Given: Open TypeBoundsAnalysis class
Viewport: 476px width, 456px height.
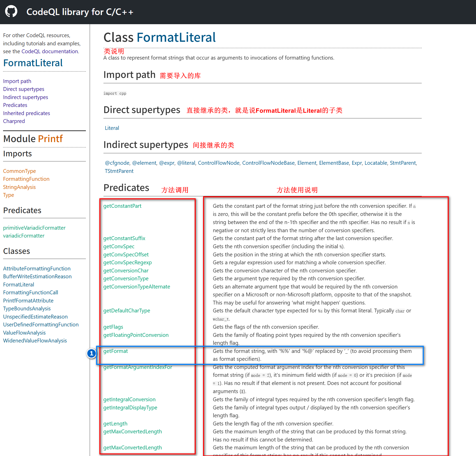Looking at the screenshot, I should (27, 309).
